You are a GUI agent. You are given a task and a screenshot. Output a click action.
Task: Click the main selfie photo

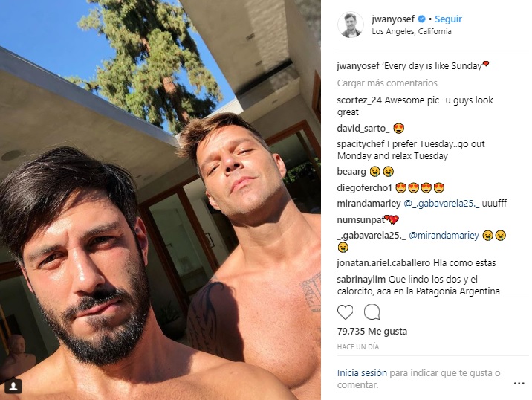click(x=160, y=200)
